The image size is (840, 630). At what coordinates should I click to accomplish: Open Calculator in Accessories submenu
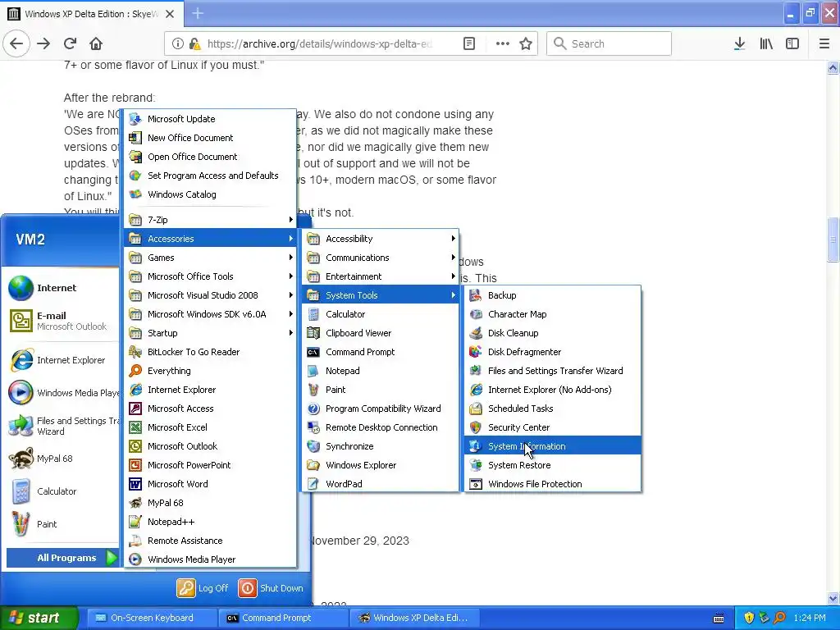tap(381, 314)
